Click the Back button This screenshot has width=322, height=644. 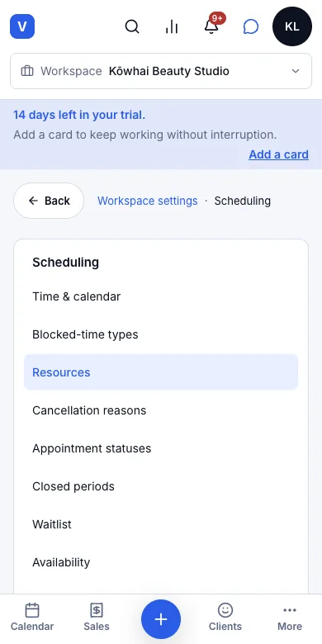pos(49,201)
